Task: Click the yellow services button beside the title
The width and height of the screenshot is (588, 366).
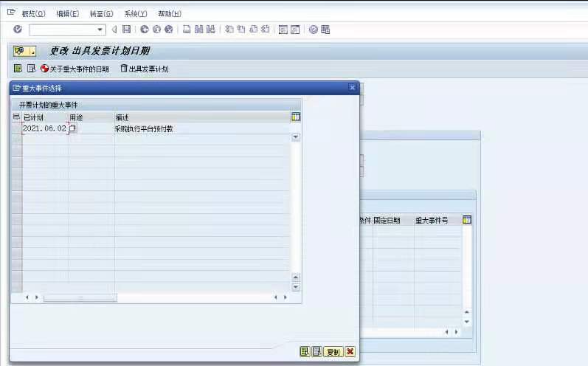Action: click(25, 51)
